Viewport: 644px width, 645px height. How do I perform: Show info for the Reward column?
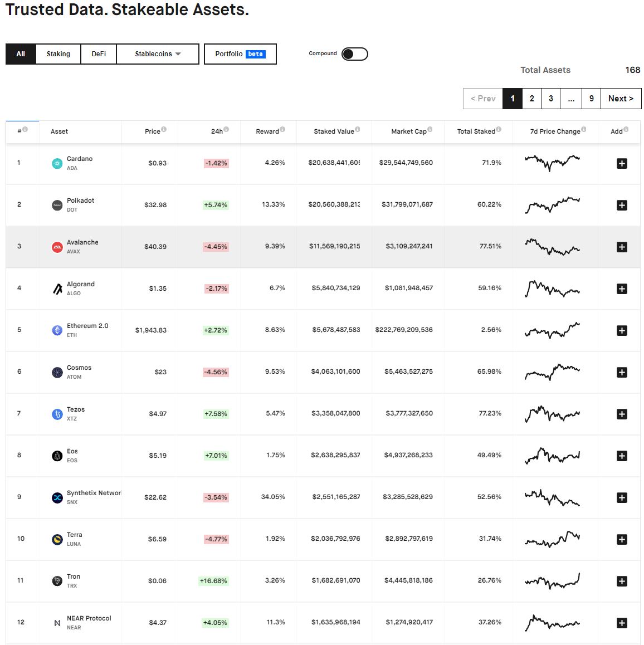click(x=282, y=129)
